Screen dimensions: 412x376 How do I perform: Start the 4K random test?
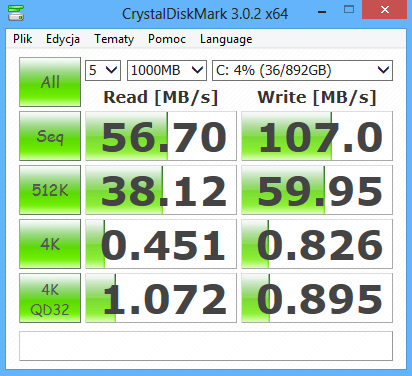[x=50, y=244]
